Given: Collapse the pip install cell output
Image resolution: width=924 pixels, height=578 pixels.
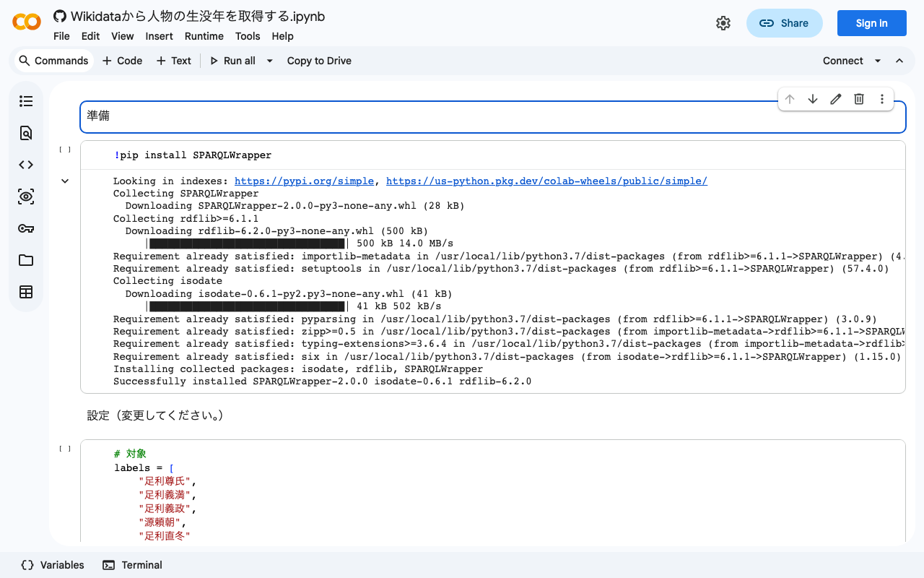Looking at the screenshot, I should tap(65, 181).
